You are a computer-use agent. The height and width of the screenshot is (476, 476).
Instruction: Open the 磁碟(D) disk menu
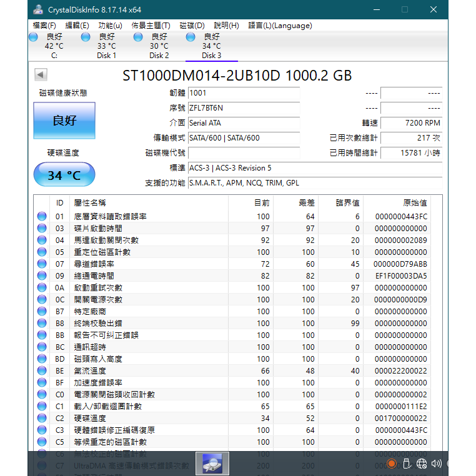point(192,26)
